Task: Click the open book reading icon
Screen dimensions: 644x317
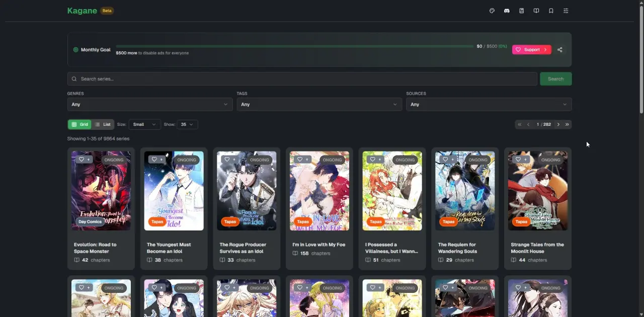Action: point(536,11)
